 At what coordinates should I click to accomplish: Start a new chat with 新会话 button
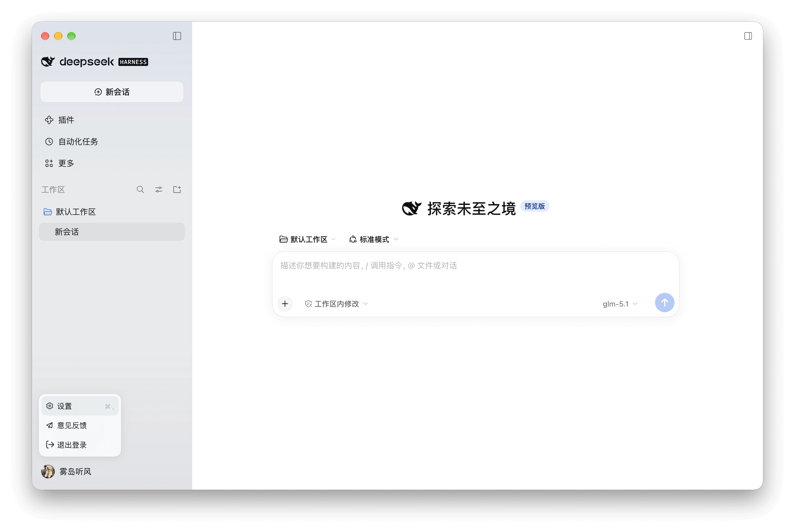112,92
